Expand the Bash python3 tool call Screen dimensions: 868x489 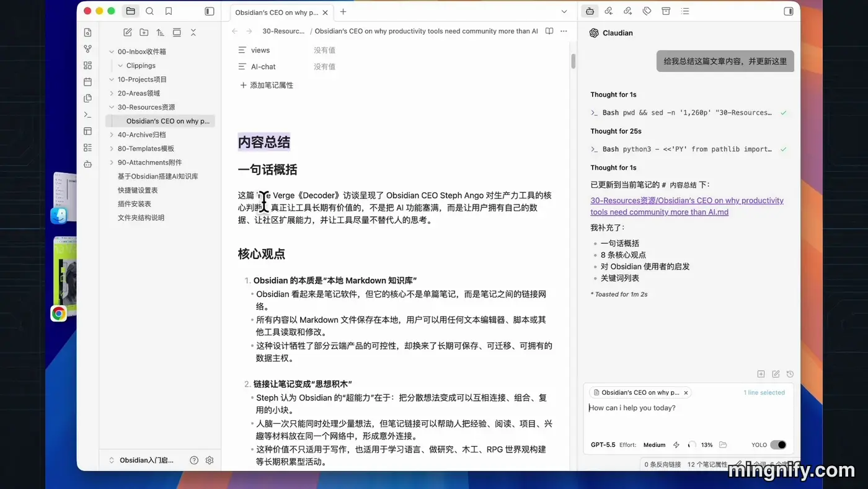point(689,149)
